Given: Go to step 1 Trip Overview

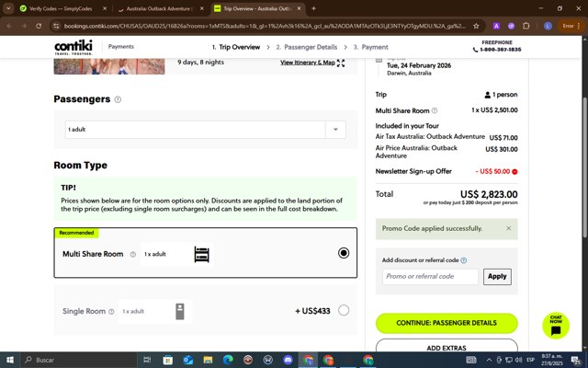Looking at the screenshot, I should point(236,47).
